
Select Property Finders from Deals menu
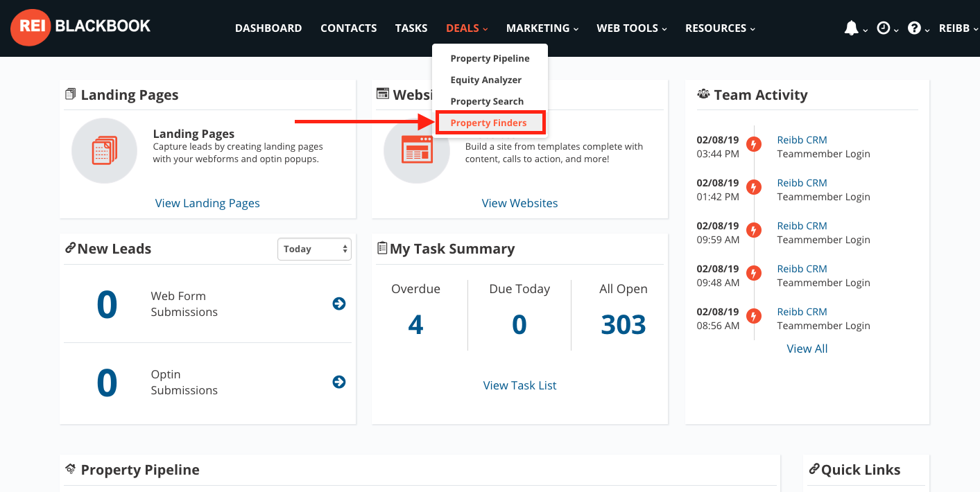point(490,123)
